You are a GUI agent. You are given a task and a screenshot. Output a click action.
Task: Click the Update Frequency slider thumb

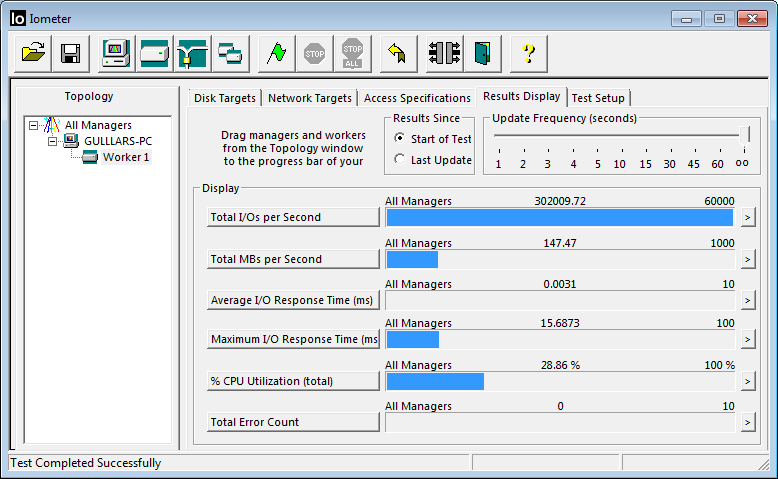pyautogui.click(x=744, y=135)
